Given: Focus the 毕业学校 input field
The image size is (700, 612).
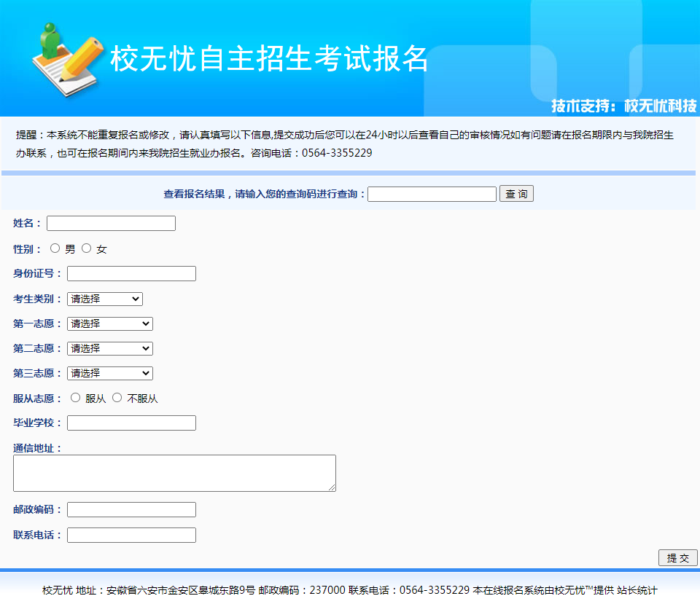Looking at the screenshot, I should point(132,423).
